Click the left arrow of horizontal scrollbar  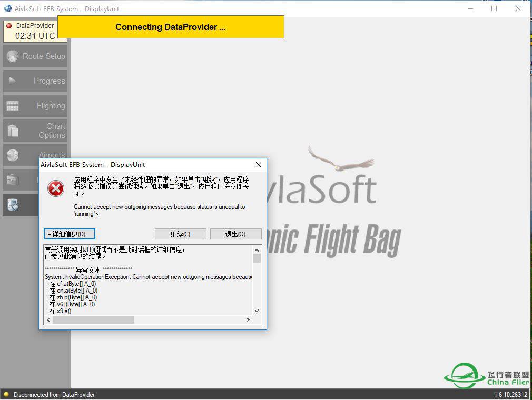(48, 319)
